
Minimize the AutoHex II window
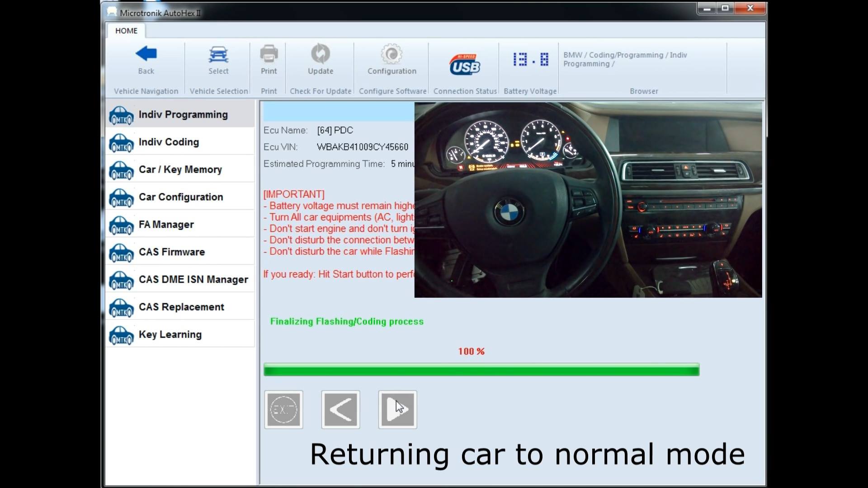point(707,8)
